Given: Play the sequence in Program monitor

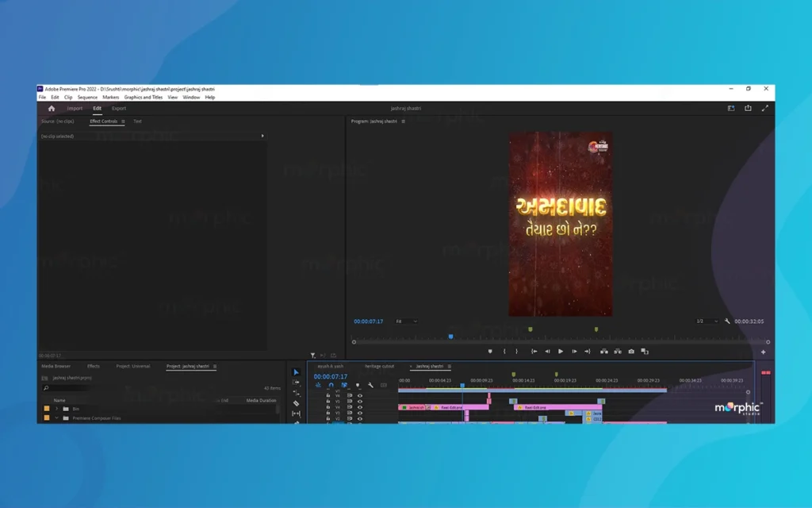Looking at the screenshot, I should (561, 352).
